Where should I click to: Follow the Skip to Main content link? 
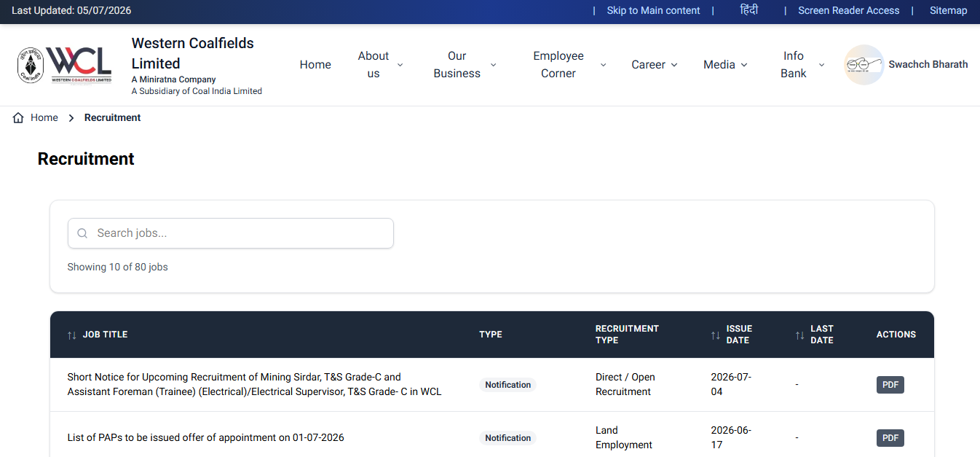point(653,11)
